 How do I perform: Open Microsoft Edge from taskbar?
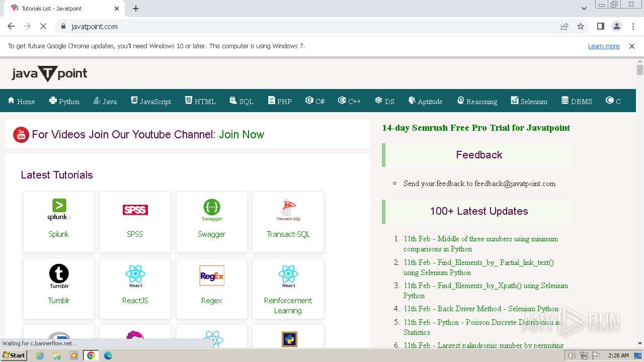pos(108,355)
